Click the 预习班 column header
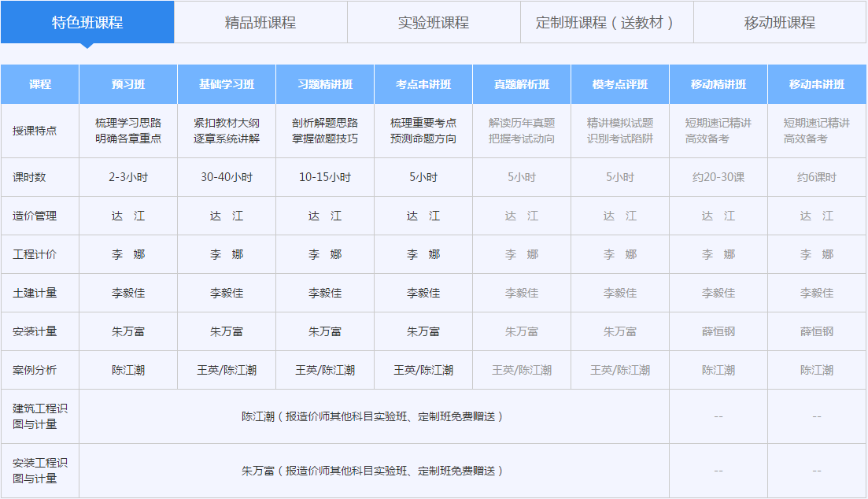 tap(127, 84)
